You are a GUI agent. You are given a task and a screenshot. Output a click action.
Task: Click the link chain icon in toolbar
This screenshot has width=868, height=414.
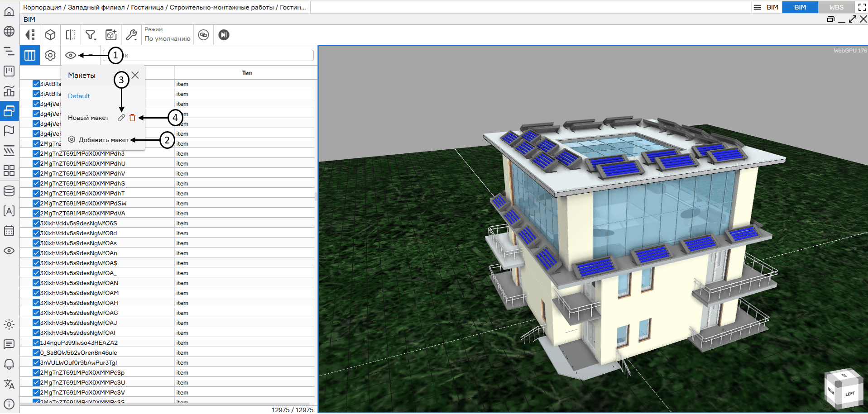pos(204,35)
